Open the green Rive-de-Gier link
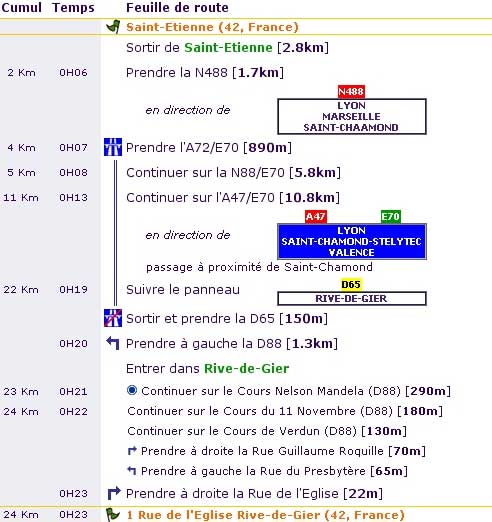Screen dimensions: 492x522 pos(246,369)
